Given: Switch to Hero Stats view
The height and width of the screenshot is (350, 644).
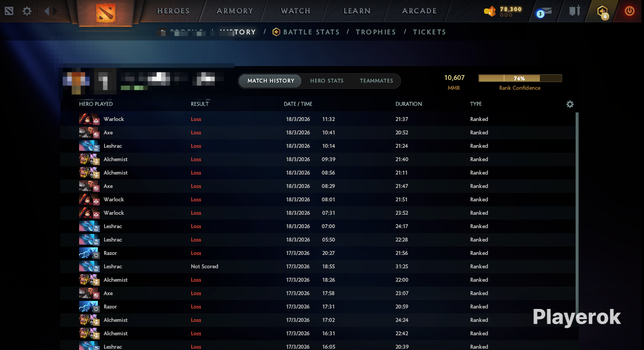Looking at the screenshot, I should 327,81.
